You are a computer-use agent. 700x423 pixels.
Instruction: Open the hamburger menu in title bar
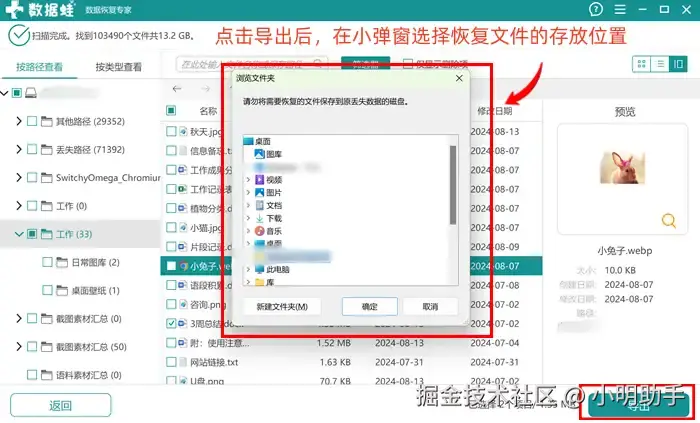[x=620, y=9]
